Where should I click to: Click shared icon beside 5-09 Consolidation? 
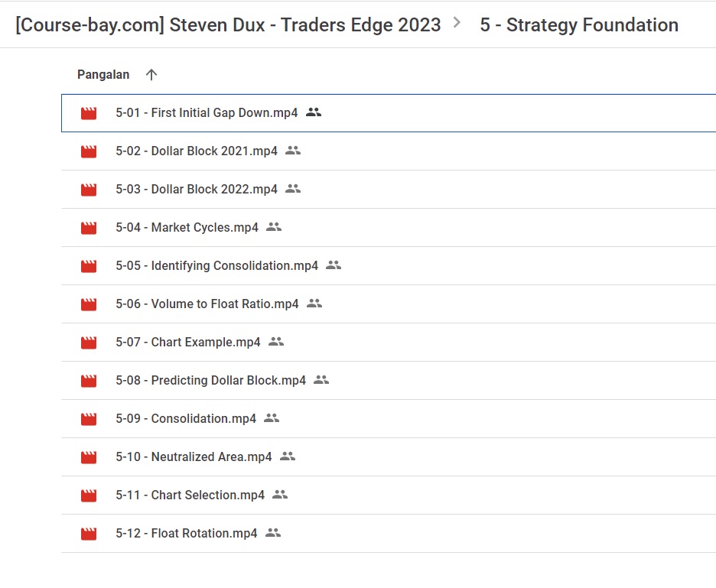click(272, 417)
